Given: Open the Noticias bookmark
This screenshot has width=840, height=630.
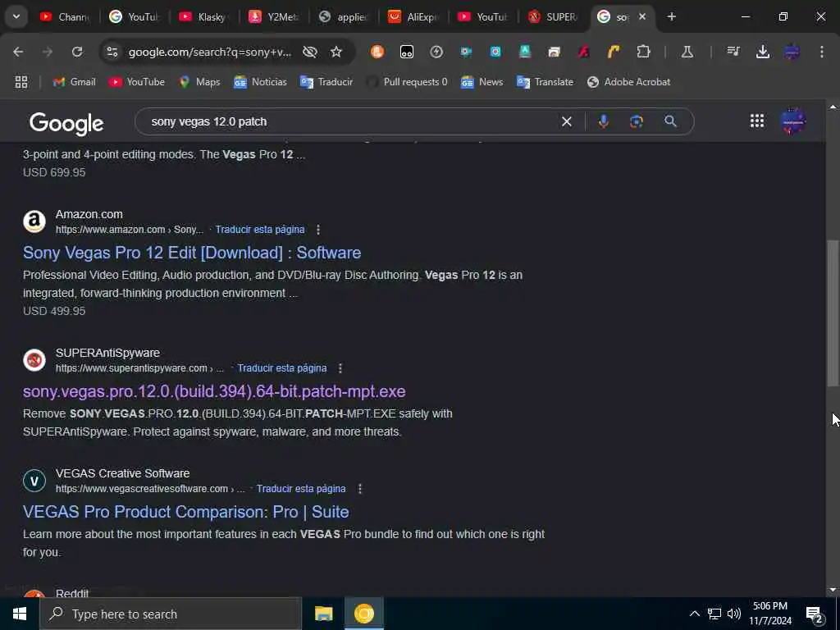Looking at the screenshot, I should click(260, 82).
